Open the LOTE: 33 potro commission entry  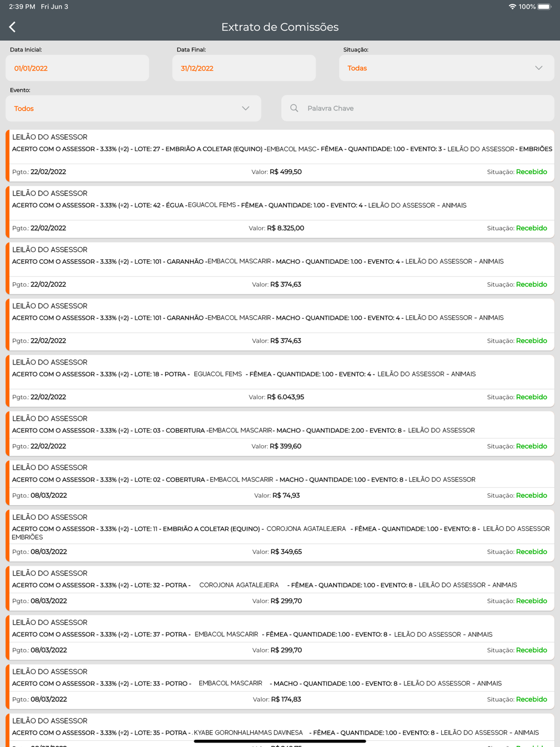280,687
